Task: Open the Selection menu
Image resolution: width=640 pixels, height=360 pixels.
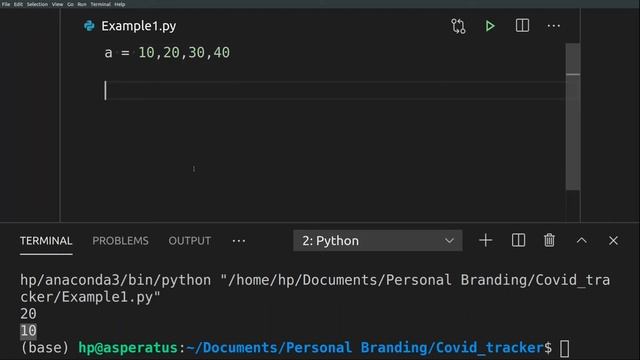Action: coord(37,4)
